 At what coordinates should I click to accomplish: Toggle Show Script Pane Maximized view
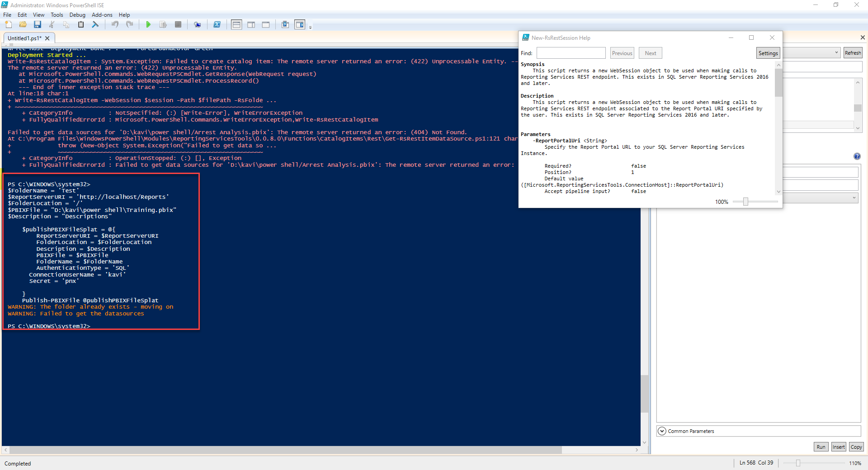[266, 25]
